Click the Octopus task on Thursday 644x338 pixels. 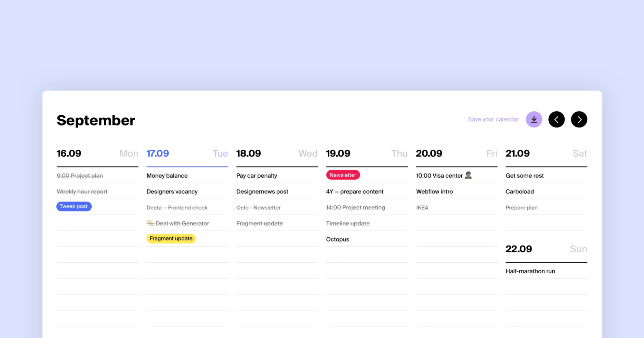tap(337, 239)
